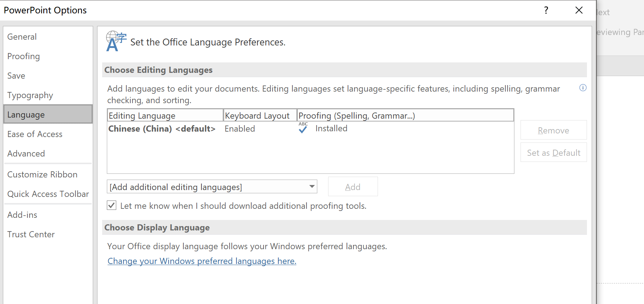Open Typography settings
The image size is (644, 304).
pyautogui.click(x=48, y=95)
